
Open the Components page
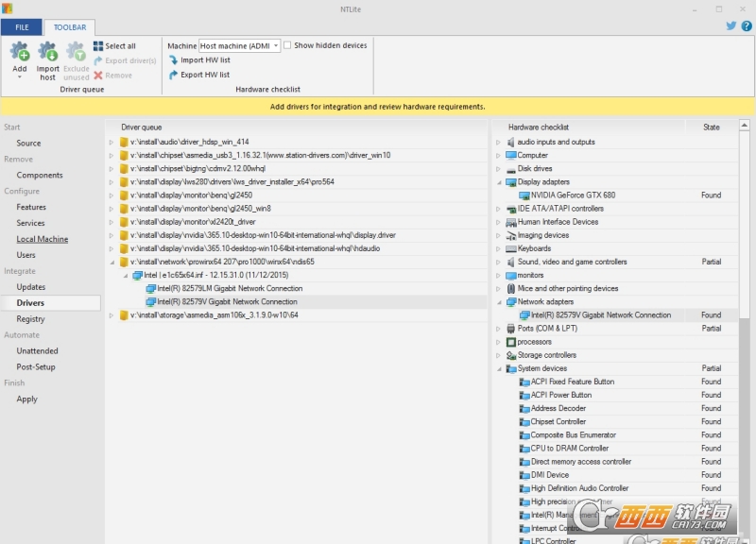click(x=40, y=175)
